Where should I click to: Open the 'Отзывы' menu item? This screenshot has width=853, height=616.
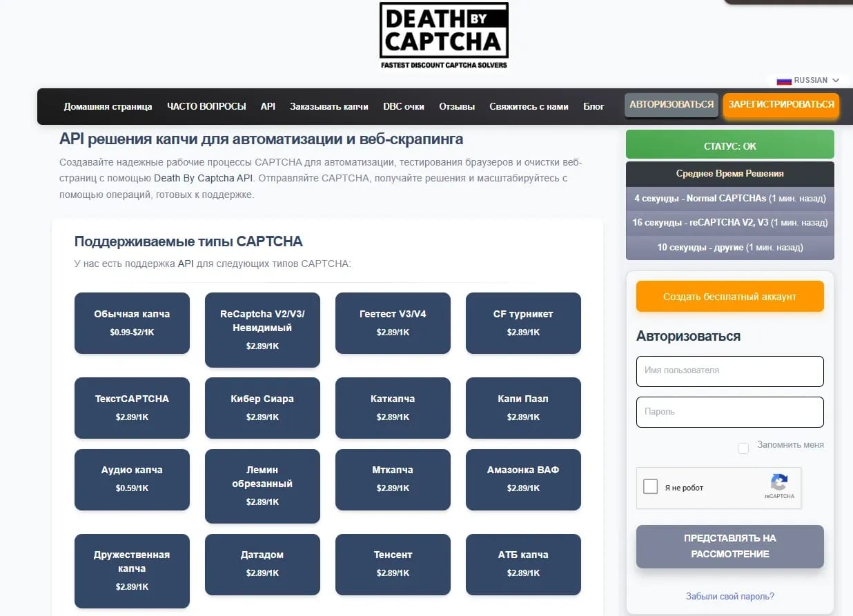457,107
